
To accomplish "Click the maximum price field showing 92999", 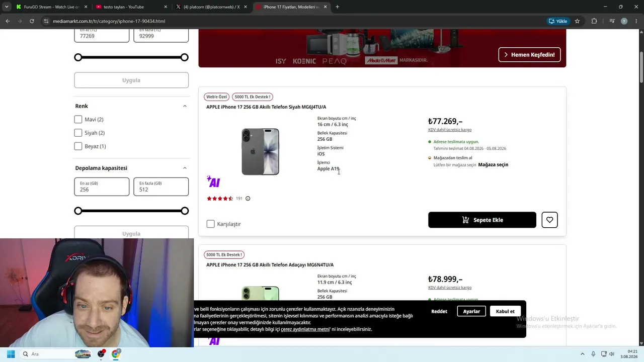I will click(x=161, y=35).
